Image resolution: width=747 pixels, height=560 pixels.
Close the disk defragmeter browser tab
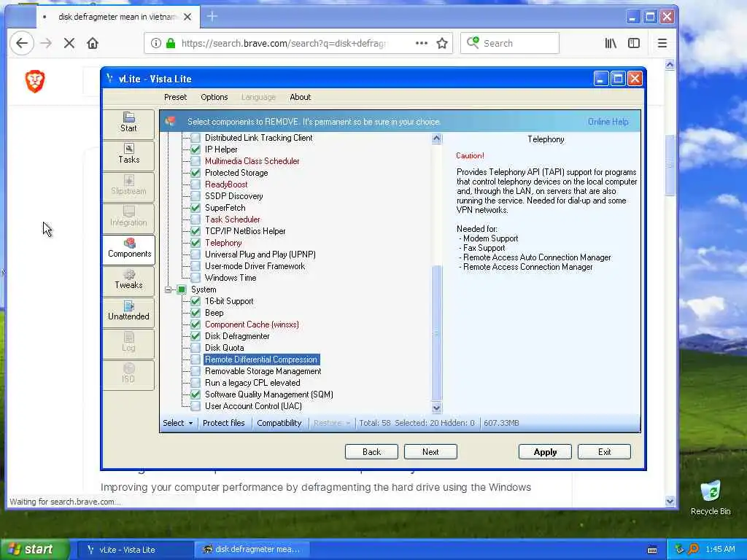pos(187,17)
